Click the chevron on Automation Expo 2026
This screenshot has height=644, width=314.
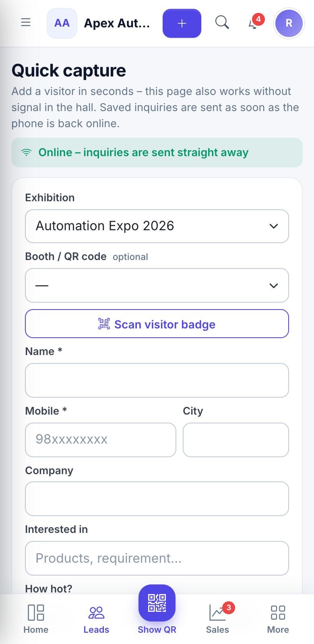tap(274, 226)
